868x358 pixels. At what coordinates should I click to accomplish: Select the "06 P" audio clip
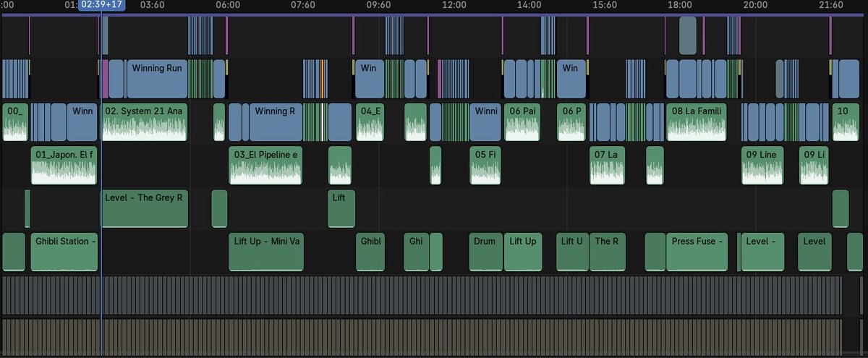click(x=571, y=122)
